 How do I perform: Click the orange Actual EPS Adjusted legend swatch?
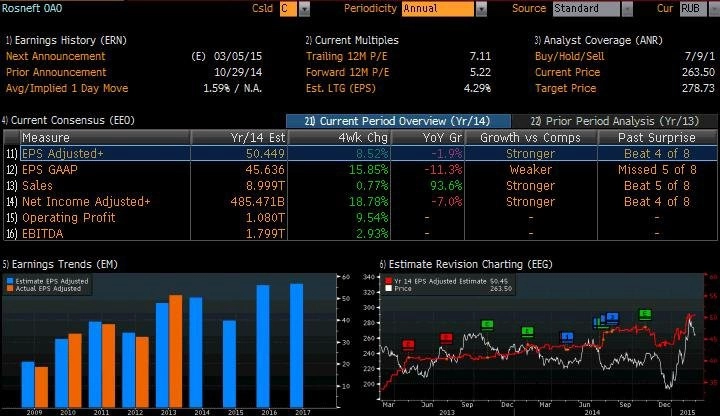[x=10, y=289]
